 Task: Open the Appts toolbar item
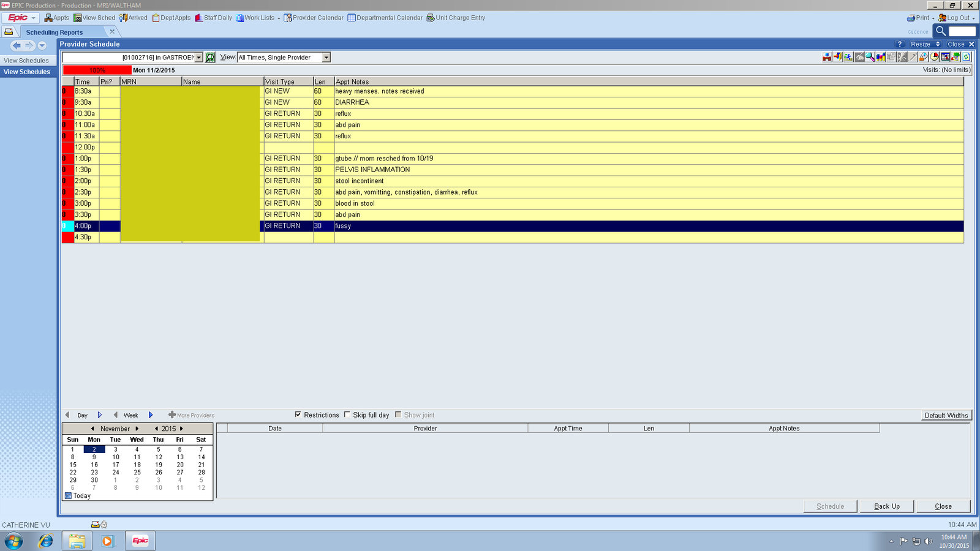coord(56,18)
